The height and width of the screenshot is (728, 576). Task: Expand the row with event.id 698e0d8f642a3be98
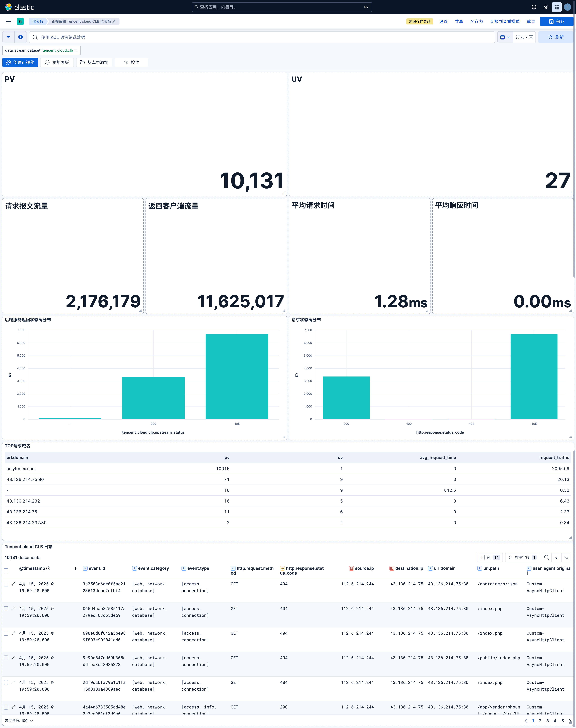tap(13, 633)
